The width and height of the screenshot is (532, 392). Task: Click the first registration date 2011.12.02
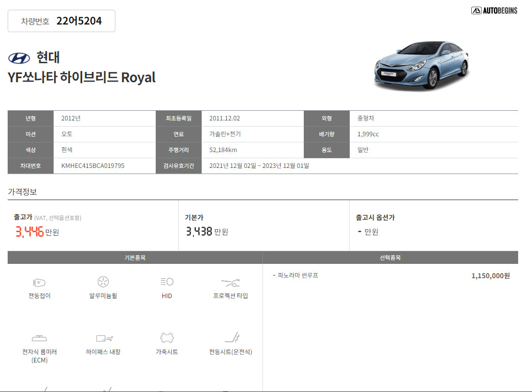(x=225, y=118)
